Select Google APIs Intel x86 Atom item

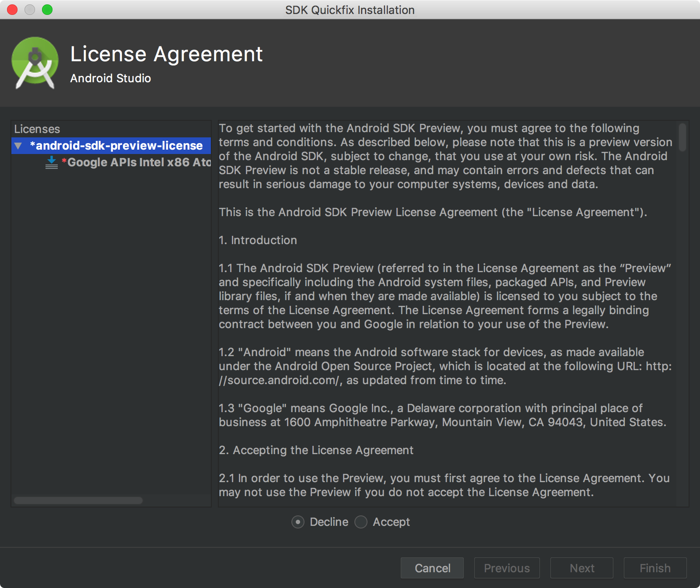pyautogui.click(x=136, y=162)
